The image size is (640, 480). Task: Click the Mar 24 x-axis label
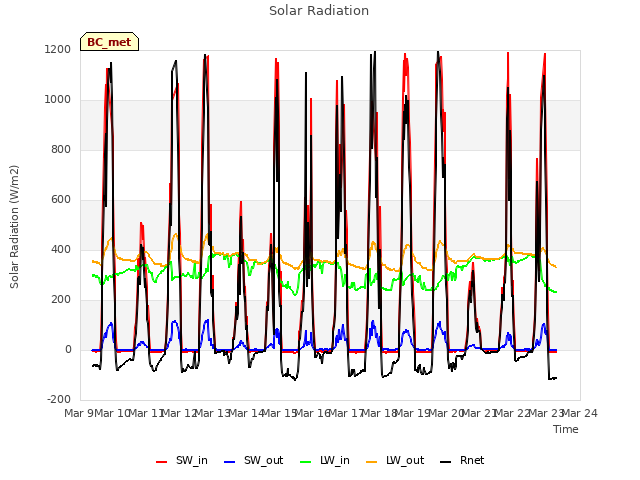(580, 413)
